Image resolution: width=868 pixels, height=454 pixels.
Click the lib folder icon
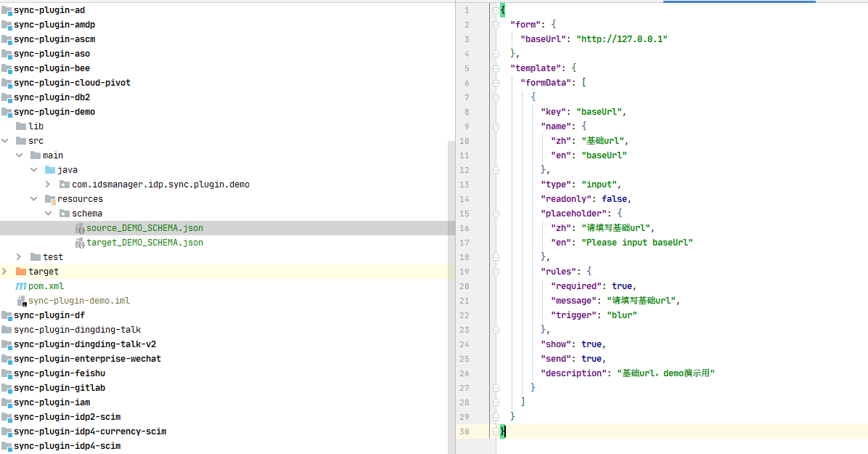tap(21, 126)
